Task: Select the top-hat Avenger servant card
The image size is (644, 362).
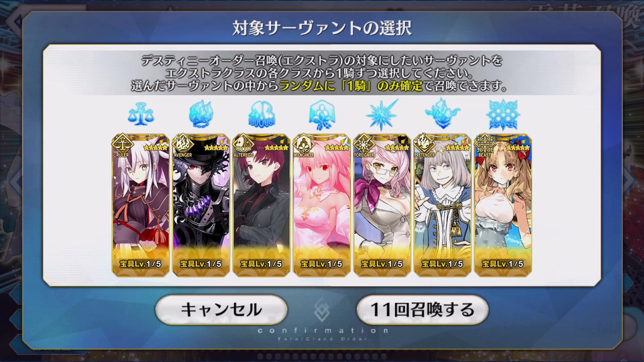Action: pos(201,205)
